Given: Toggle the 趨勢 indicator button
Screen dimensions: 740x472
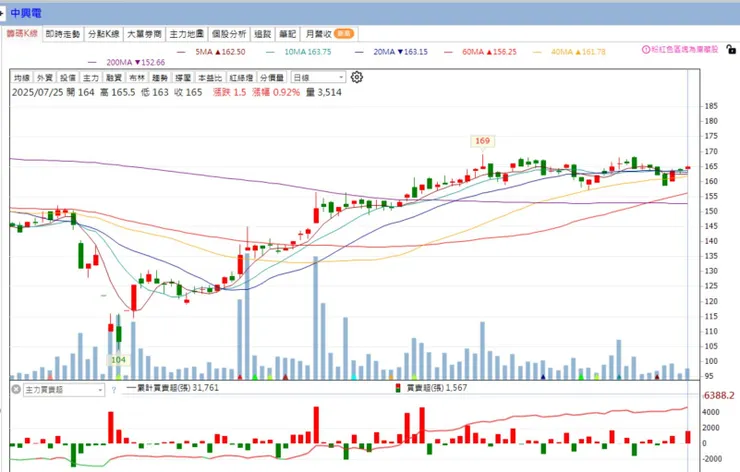Looking at the screenshot, I should (160, 77).
